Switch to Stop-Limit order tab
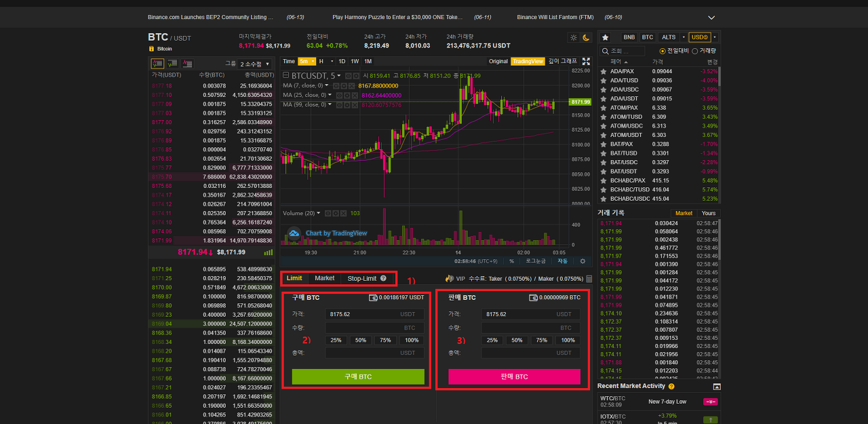This screenshot has width=868, height=424. coord(361,278)
